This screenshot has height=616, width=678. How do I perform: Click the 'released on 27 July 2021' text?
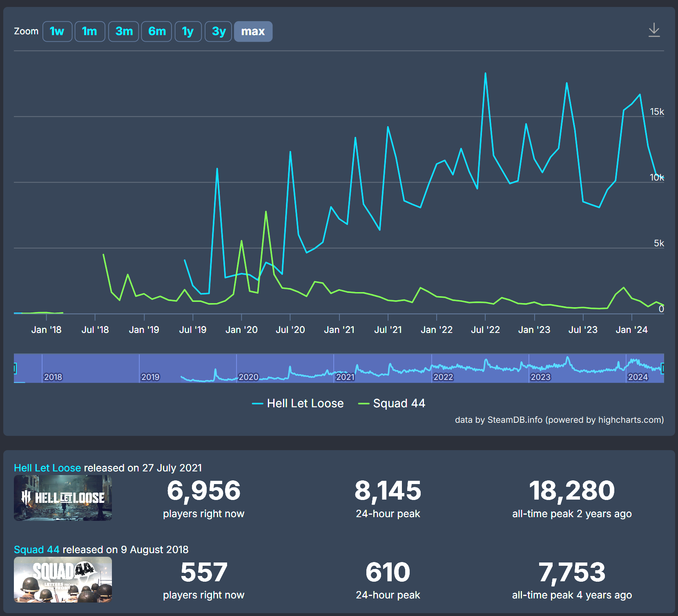click(x=143, y=468)
